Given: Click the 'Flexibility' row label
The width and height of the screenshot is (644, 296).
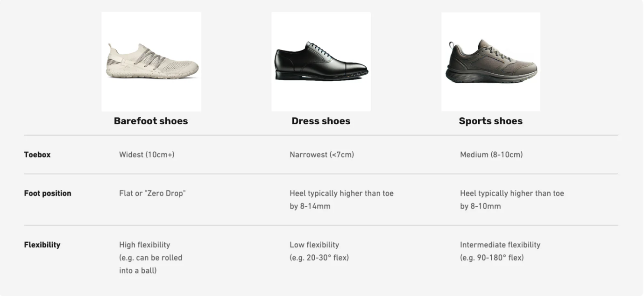Looking at the screenshot, I should click(42, 245).
